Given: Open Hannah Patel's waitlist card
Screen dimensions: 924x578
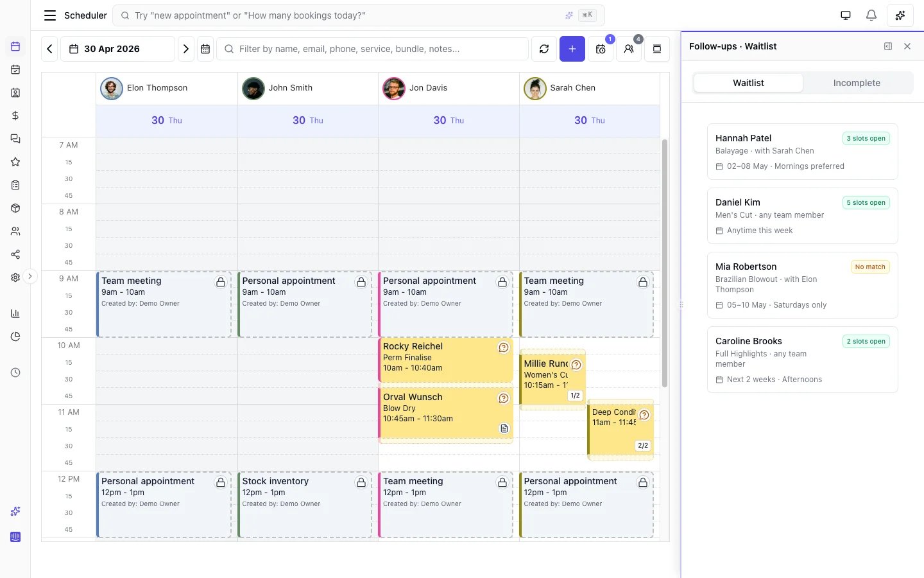Looking at the screenshot, I should click(803, 152).
